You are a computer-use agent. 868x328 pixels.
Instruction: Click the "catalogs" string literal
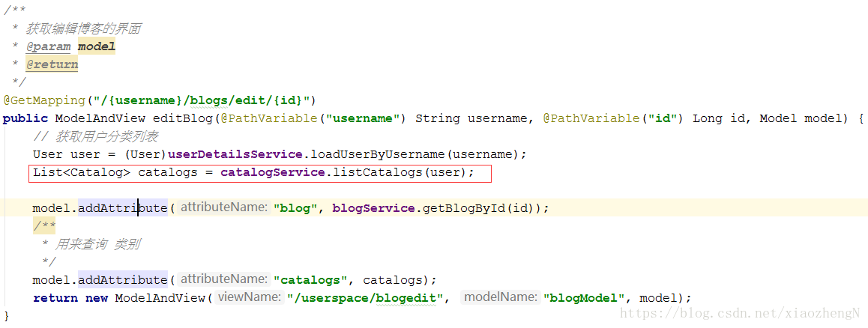(x=311, y=280)
